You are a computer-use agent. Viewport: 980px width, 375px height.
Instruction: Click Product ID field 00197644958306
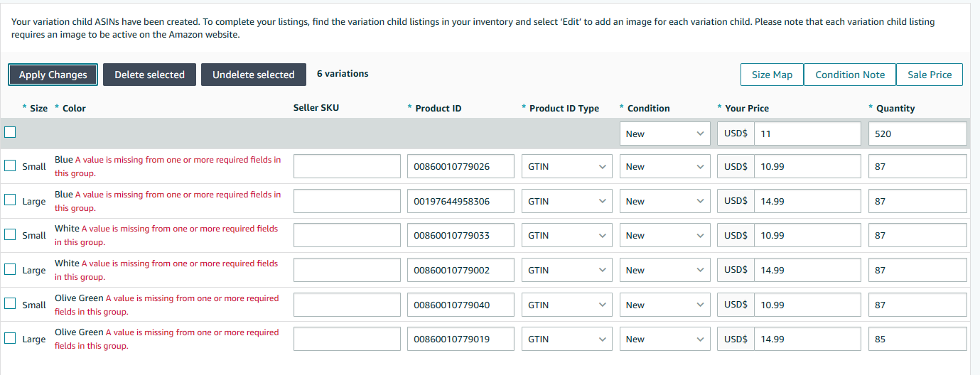[461, 201]
